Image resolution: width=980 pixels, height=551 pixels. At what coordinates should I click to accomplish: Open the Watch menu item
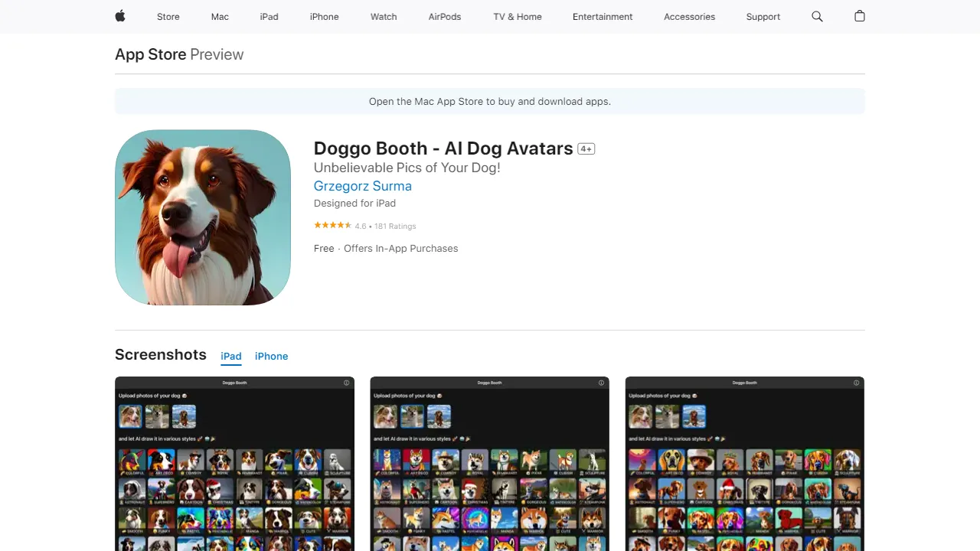point(384,17)
